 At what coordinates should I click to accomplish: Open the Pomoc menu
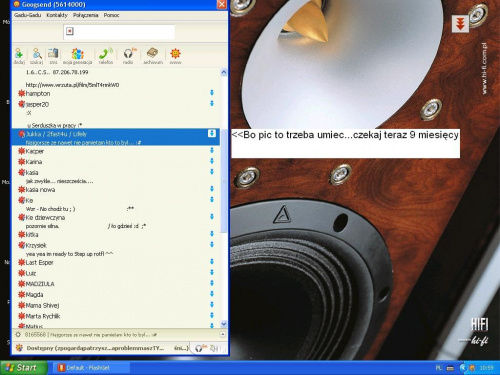pos(111,15)
